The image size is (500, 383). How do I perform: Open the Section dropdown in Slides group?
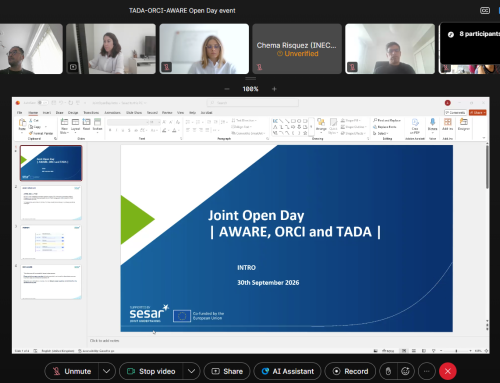click(97, 125)
